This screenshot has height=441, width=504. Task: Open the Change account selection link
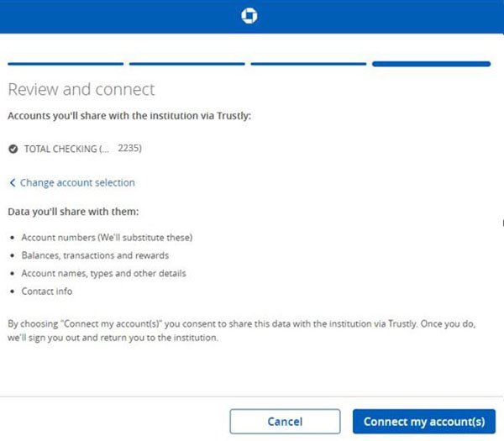tap(77, 182)
